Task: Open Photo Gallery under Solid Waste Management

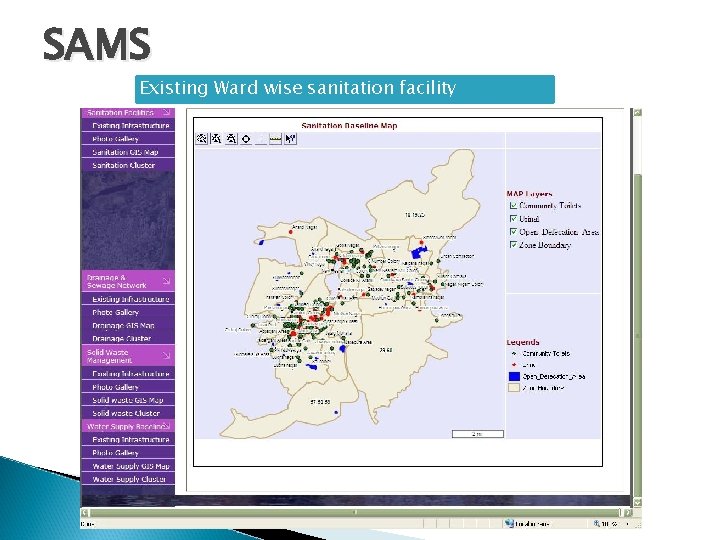Action: pos(128,387)
